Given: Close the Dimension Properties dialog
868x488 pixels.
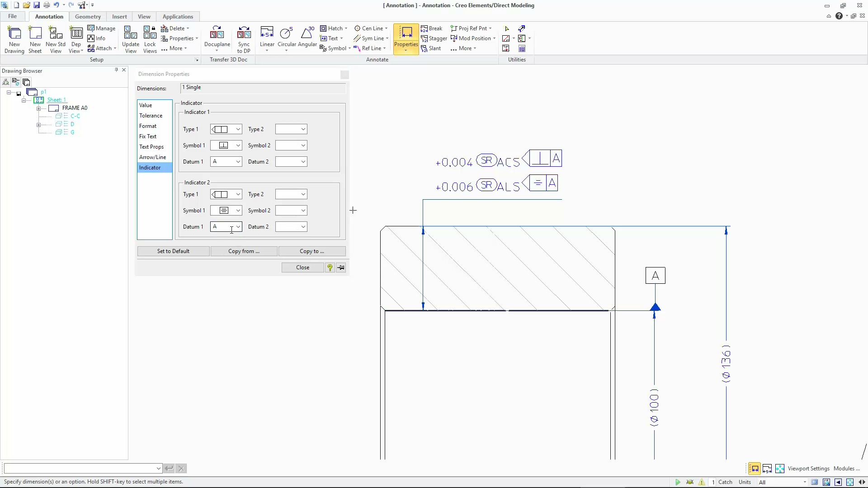Looking at the screenshot, I should 302,267.
